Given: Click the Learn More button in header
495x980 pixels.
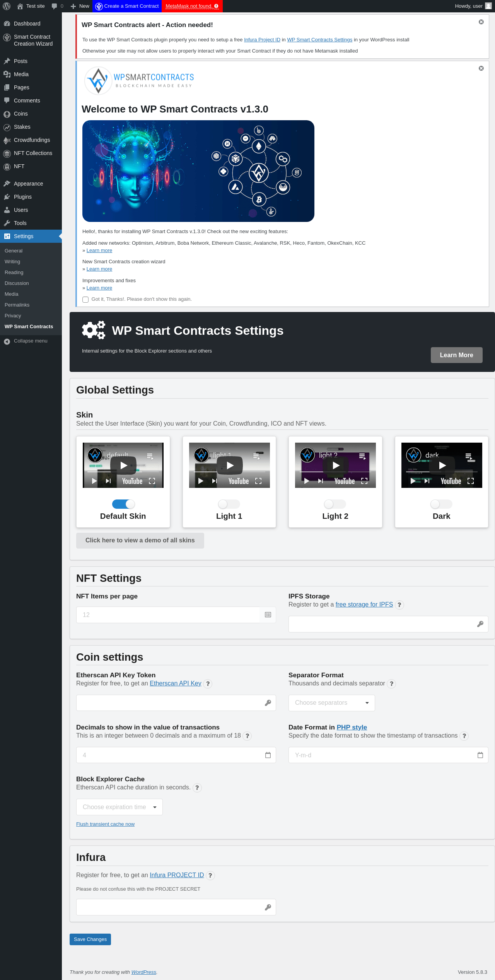Looking at the screenshot, I should pos(457,355).
